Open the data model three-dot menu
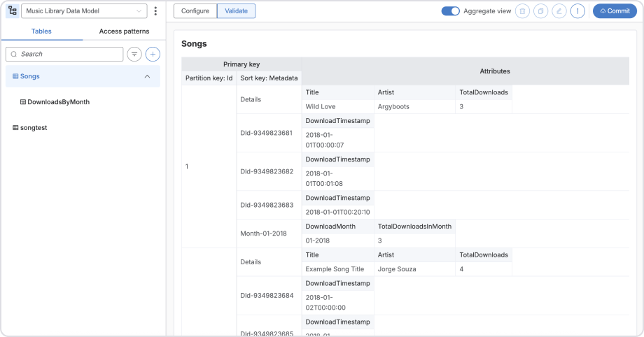The width and height of the screenshot is (644, 337). point(155,11)
